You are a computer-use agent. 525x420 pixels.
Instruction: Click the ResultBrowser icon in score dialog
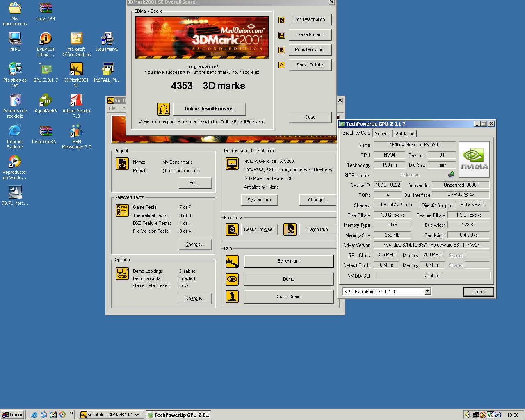pos(282,50)
